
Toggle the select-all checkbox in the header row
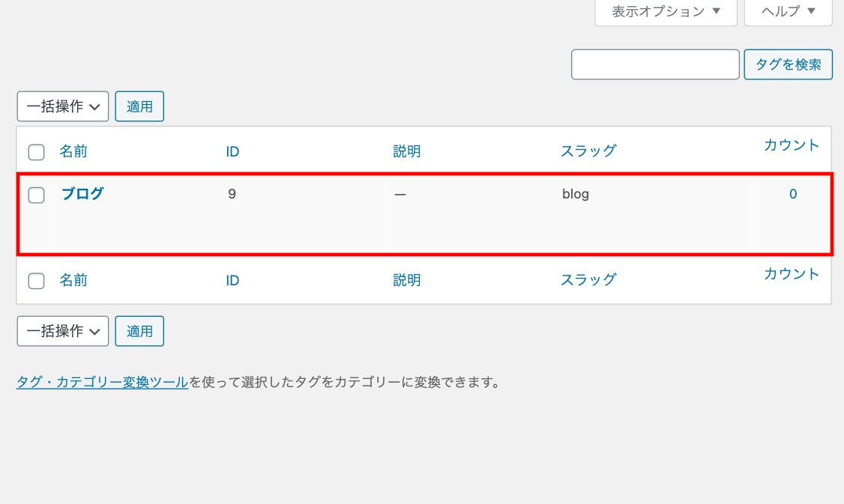(35, 151)
